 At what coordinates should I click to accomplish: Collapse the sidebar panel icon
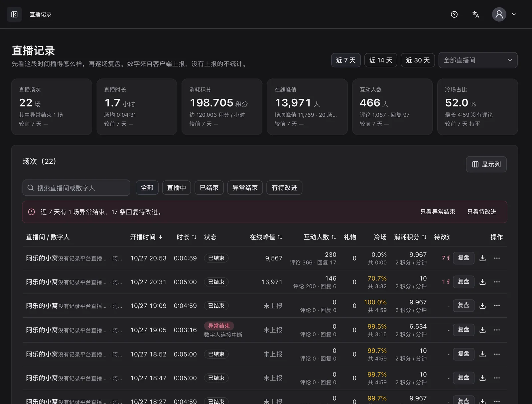pyautogui.click(x=14, y=14)
